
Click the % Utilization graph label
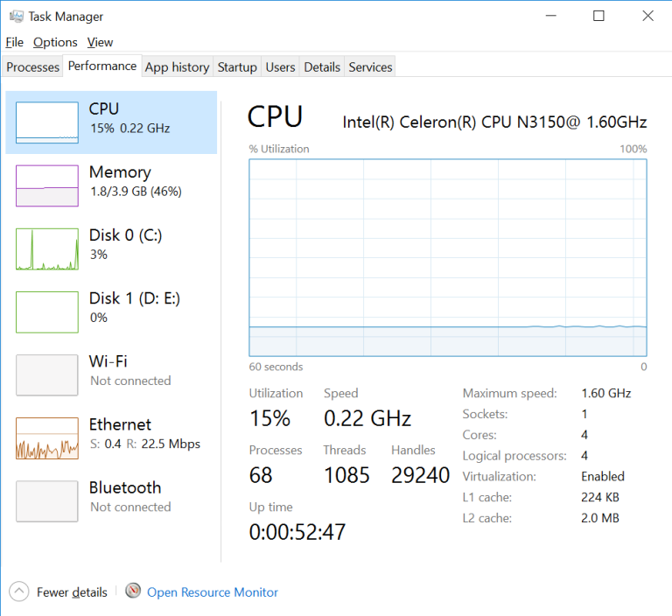pyautogui.click(x=279, y=149)
